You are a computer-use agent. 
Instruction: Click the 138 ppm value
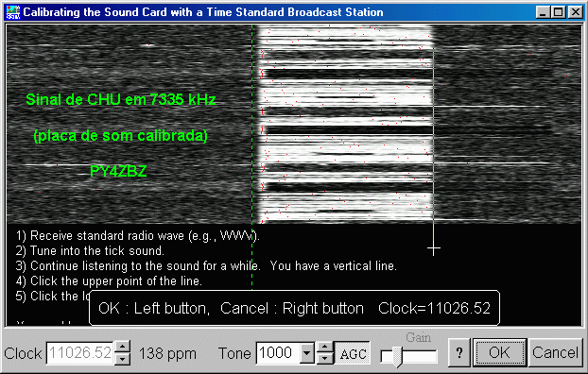click(x=167, y=353)
